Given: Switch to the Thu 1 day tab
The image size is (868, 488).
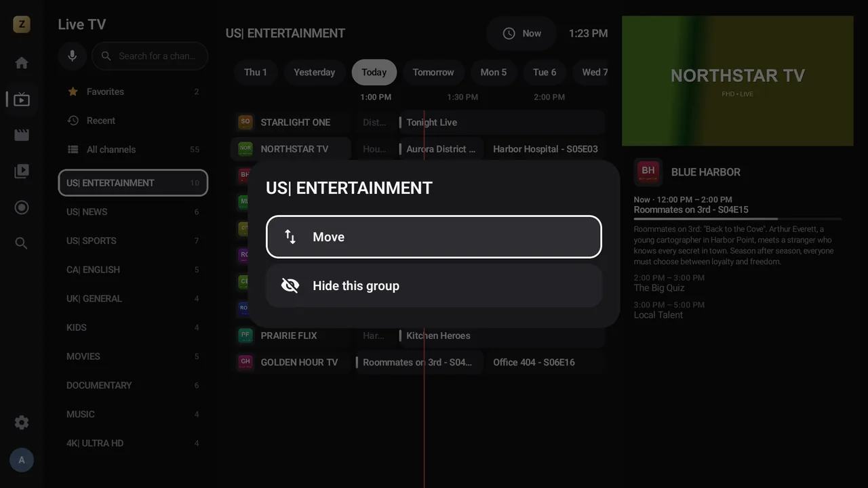Looking at the screenshot, I should pos(256,72).
